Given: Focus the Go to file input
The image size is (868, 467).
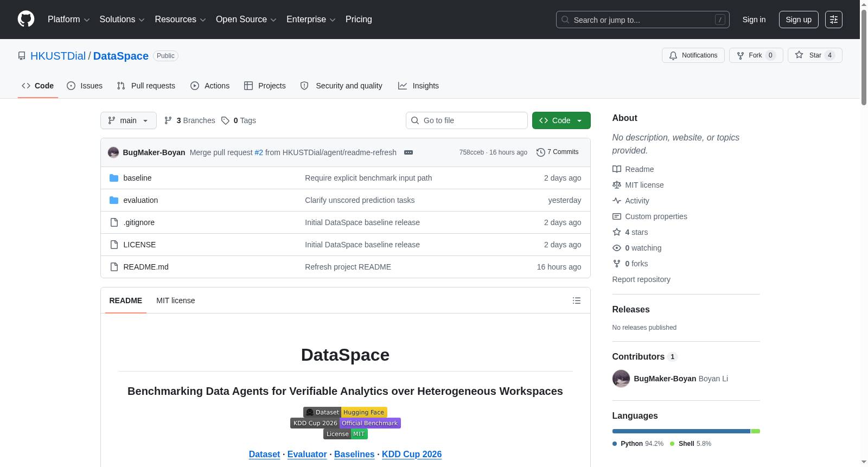Looking at the screenshot, I should 467,120.
